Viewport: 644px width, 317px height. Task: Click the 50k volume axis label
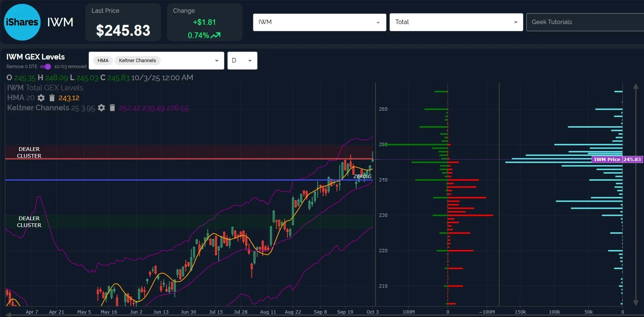click(589, 312)
